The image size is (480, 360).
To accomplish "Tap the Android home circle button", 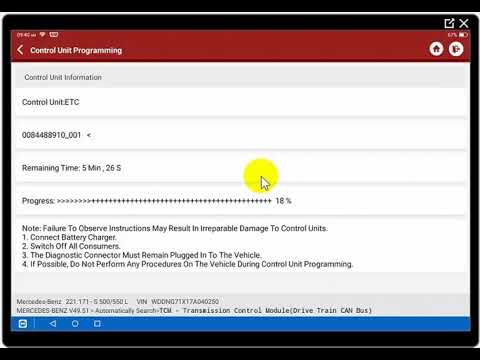I will (x=75, y=324).
